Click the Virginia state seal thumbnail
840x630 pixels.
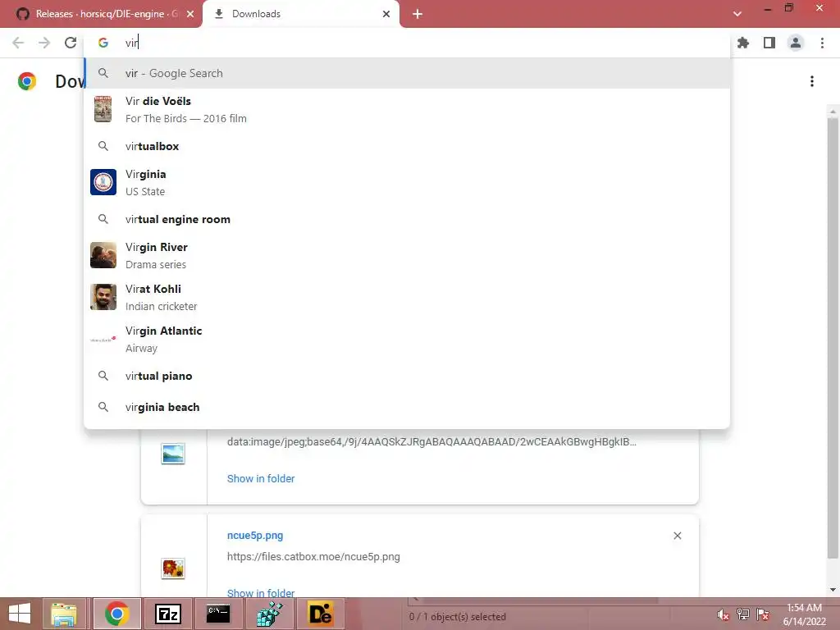(x=103, y=182)
